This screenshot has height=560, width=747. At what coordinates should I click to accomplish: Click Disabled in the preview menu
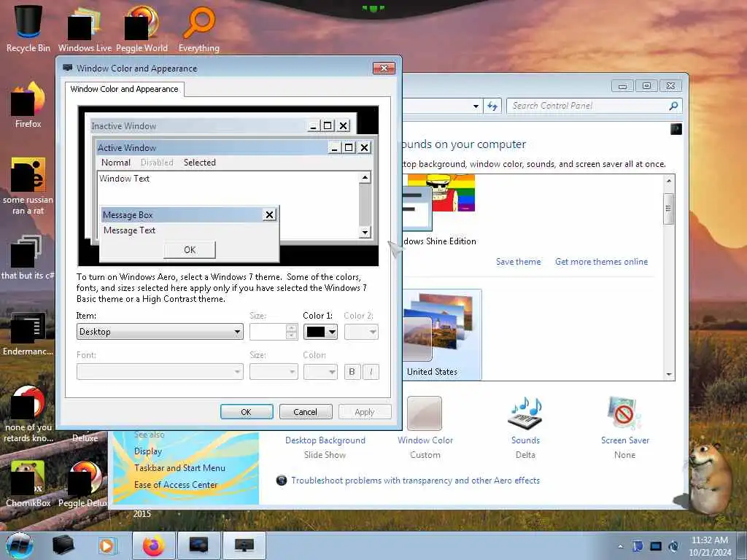click(x=157, y=163)
